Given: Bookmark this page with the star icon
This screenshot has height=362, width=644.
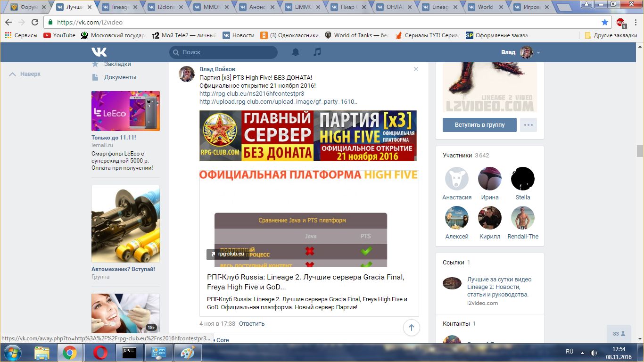Looking at the screenshot, I should point(605,22).
